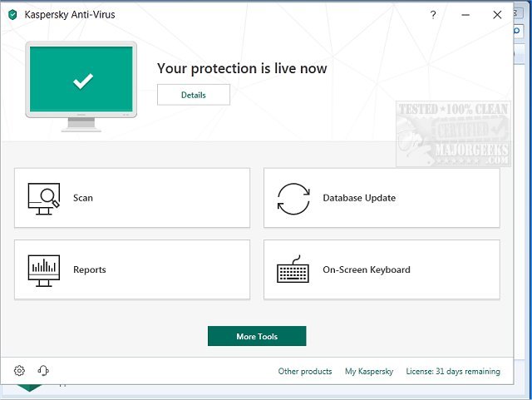Click the Database Update circular arrows icon

[293, 198]
